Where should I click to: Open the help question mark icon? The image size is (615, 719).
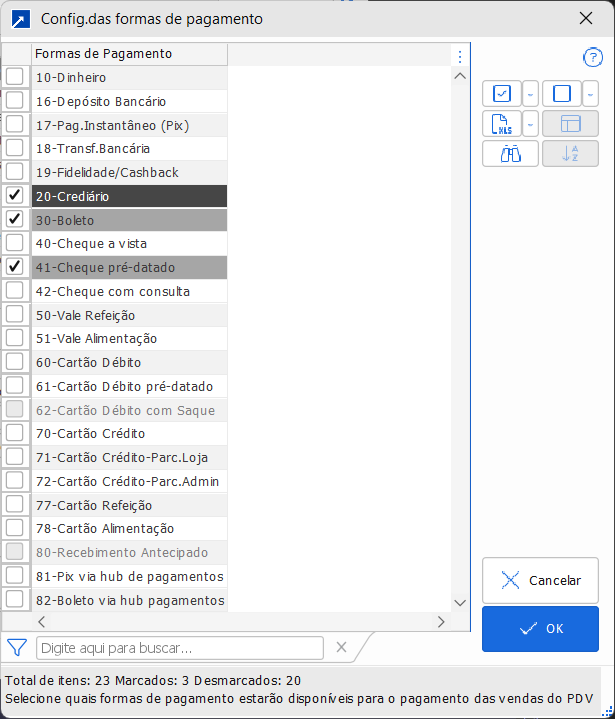coord(592,57)
